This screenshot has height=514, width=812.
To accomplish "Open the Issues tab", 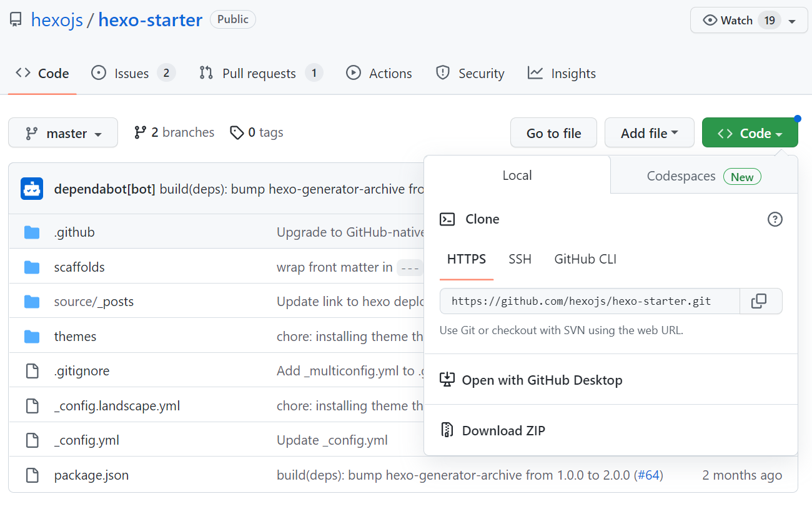I will pos(132,74).
